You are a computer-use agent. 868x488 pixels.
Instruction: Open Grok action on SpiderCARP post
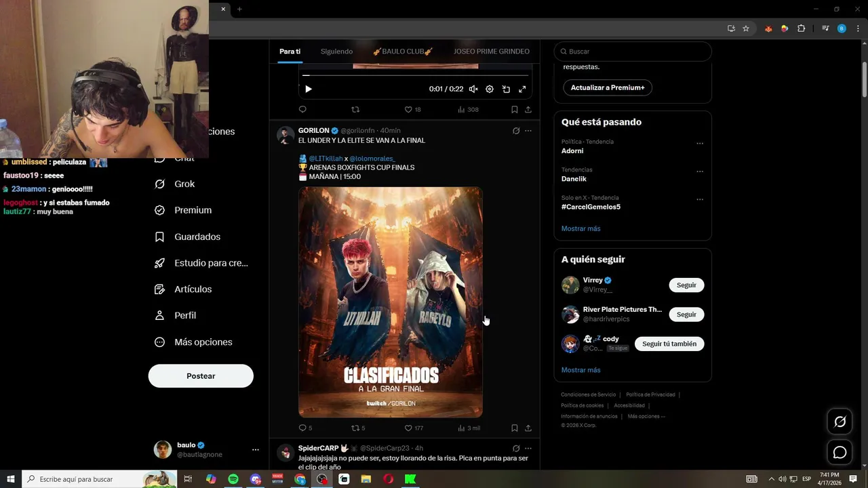pyautogui.click(x=516, y=448)
